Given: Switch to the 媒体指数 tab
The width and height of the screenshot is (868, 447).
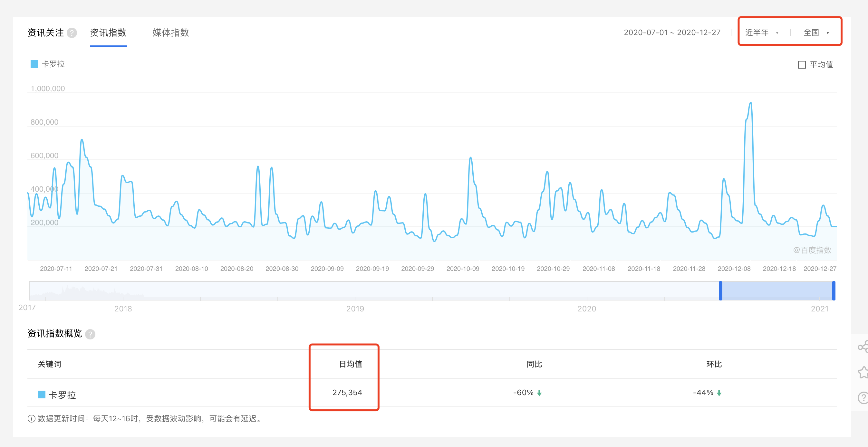Looking at the screenshot, I should tap(170, 33).
